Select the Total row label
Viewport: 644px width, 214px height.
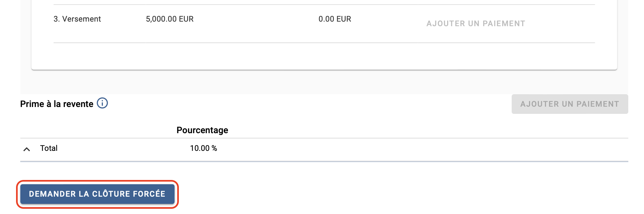click(49, 148)
